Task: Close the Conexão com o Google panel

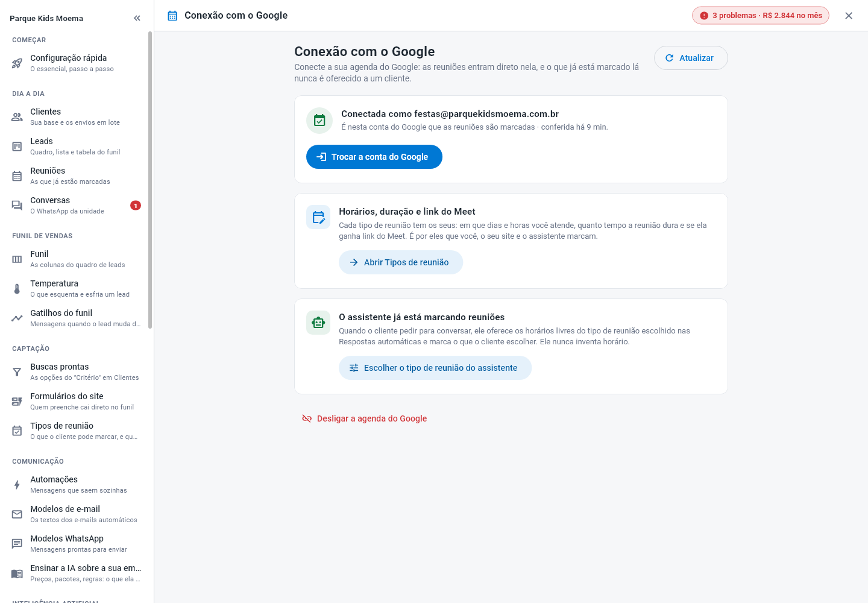Action: (849, 16)
